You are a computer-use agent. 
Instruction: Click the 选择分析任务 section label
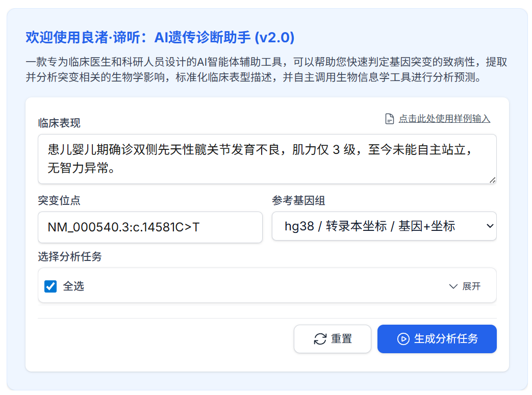coord(70,257)
